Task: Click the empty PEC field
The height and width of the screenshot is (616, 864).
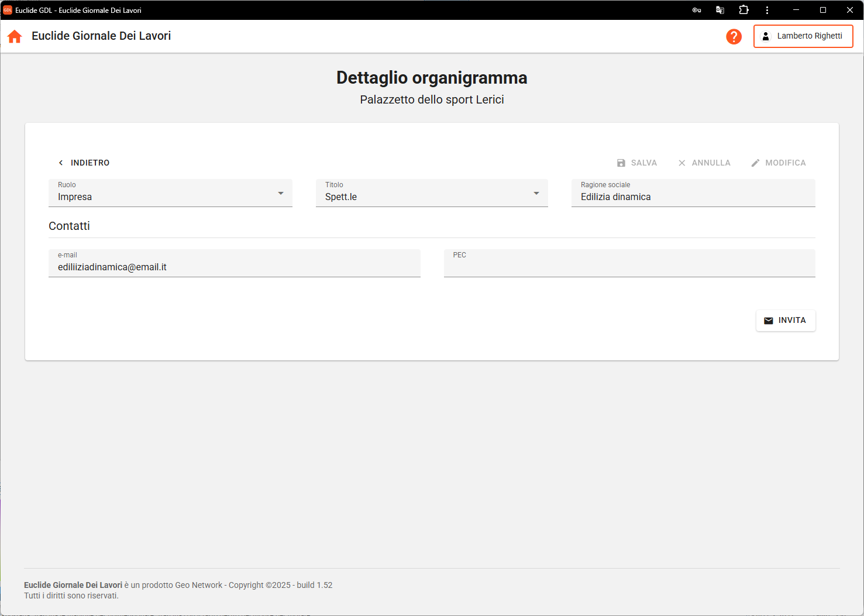Action: click(x=629, y=266)
